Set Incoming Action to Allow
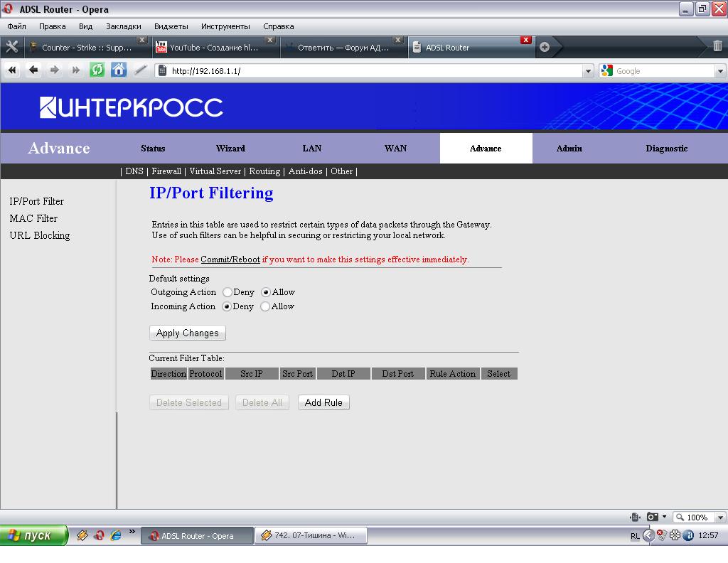The height and width of the screenshot is (563, 728). [265, 306]
